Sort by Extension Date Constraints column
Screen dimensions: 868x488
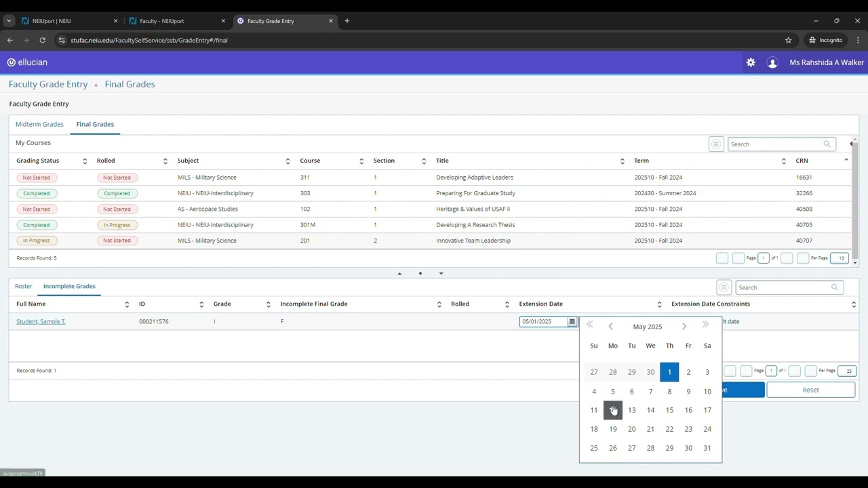pos(854,304)
